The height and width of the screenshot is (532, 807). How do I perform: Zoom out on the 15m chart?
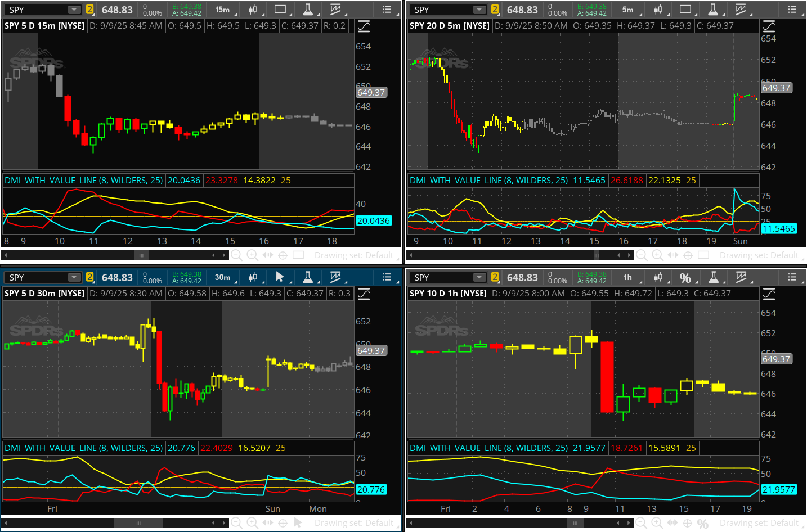(237, 255)
